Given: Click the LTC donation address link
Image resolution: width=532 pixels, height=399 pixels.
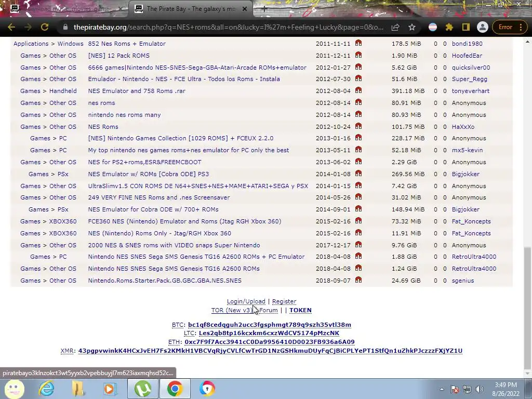Looking at the screenshot, I should tap(269, 333).
